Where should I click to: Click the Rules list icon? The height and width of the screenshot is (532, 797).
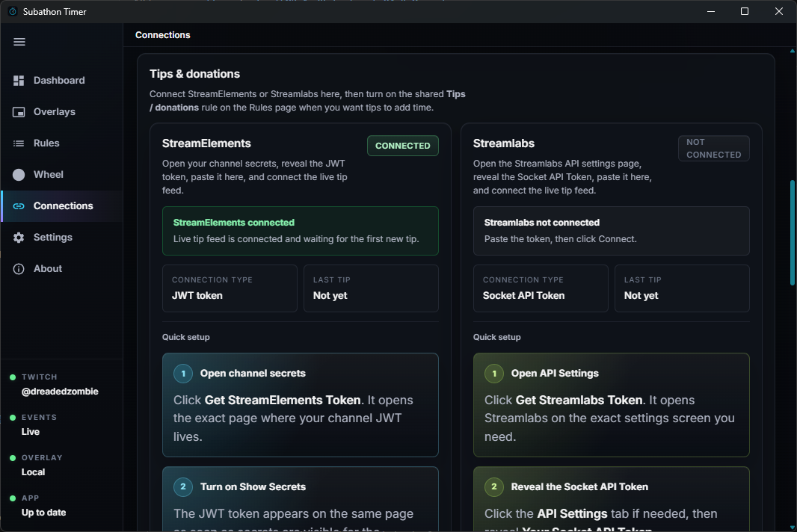tap(19, 143)
